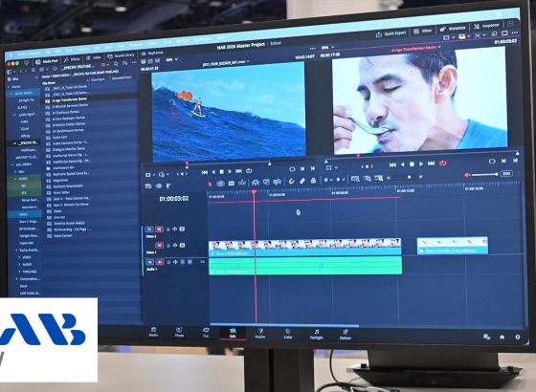Open the Color page

(288, 334)
